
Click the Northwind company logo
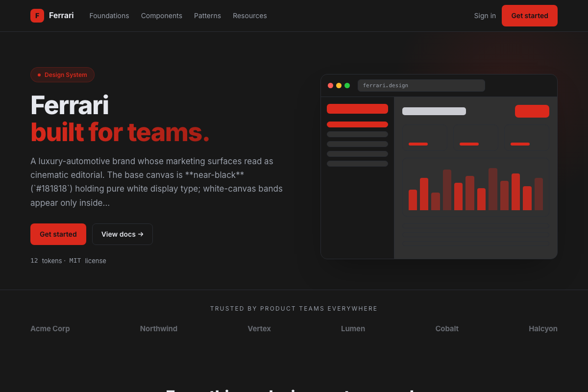159,329
